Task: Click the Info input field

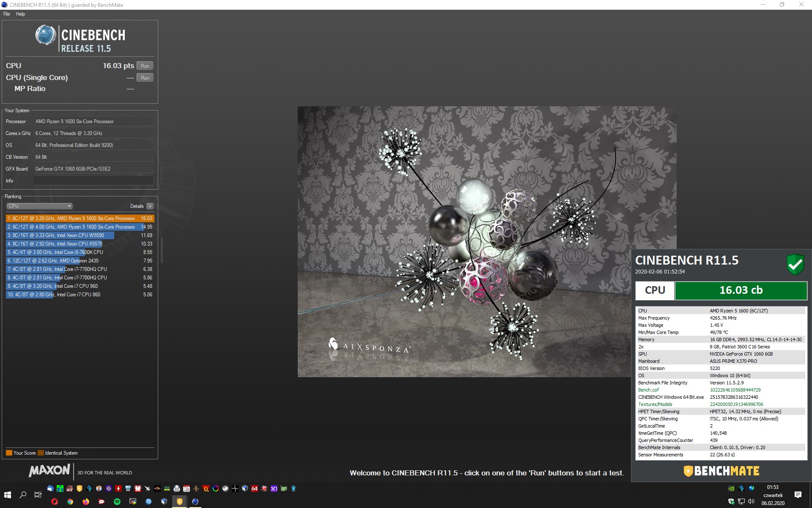Action: (x=93, y=181)
